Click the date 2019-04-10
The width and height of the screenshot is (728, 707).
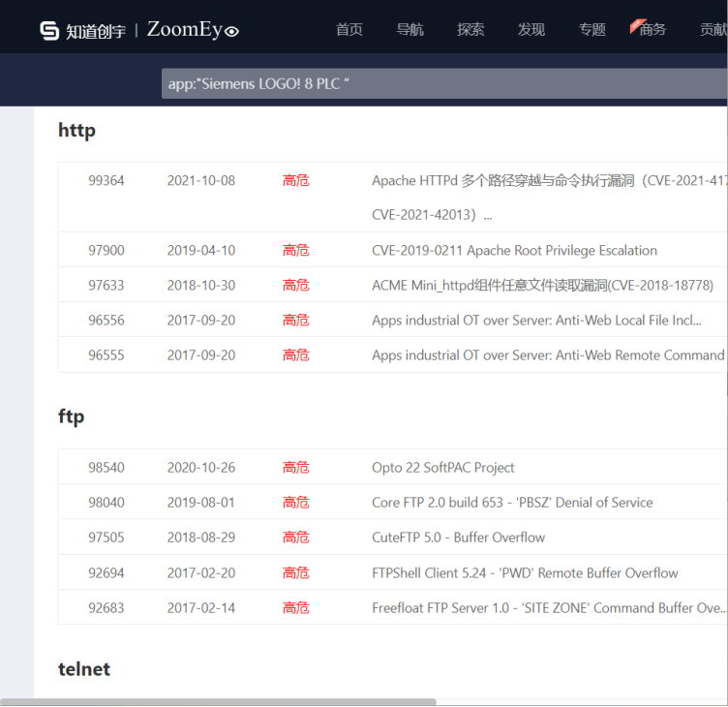[x=201, y=251]
